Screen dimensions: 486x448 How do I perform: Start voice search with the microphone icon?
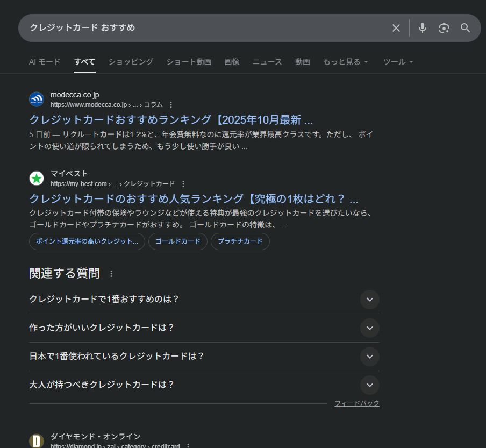(423, 28)
